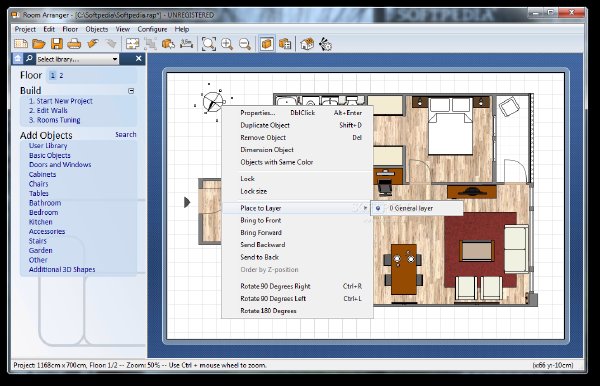The image size is (600, 386).
Task: Click the greyed resize object toolbar icon
Action: 150,44
